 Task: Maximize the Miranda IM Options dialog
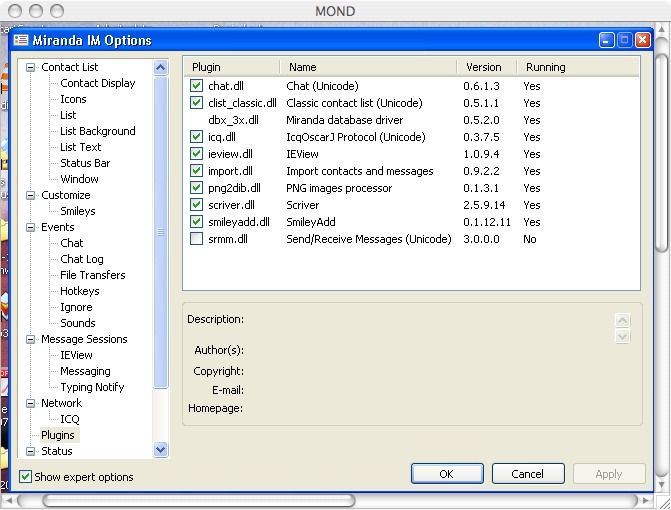625,40
